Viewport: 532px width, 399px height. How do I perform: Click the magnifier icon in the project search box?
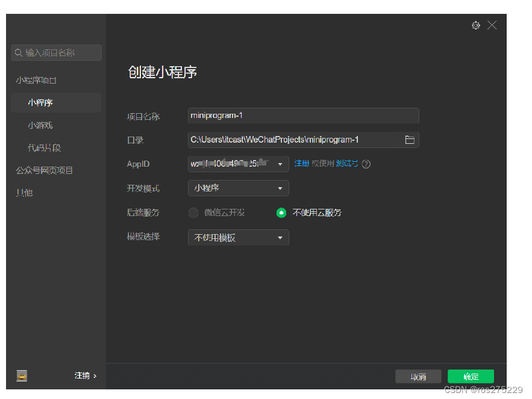[x=19, y=52]
